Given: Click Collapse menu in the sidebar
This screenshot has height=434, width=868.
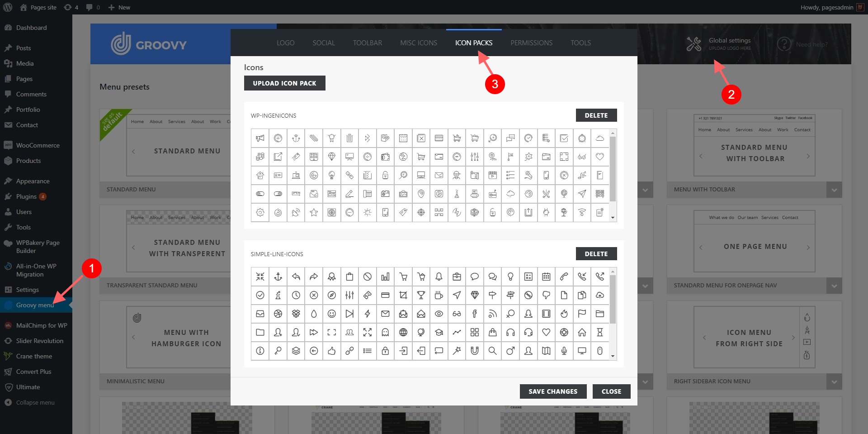Looking at the screenshot, I should [36, 402].
